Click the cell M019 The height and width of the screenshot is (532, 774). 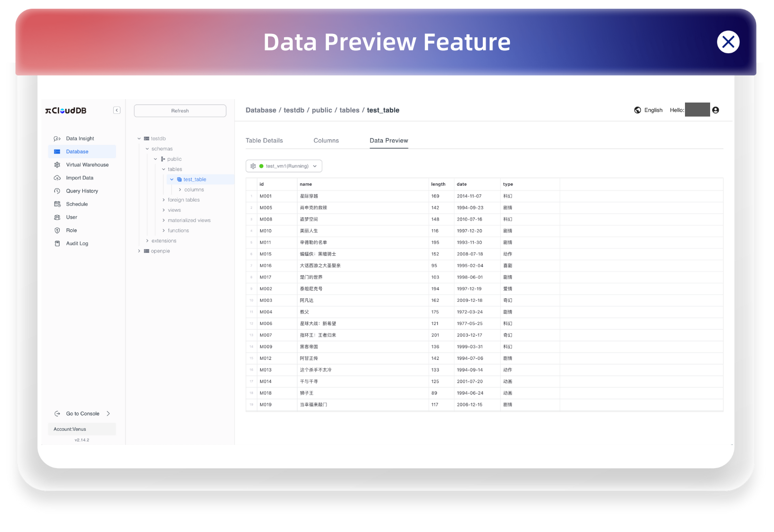[x=277, y=405]
